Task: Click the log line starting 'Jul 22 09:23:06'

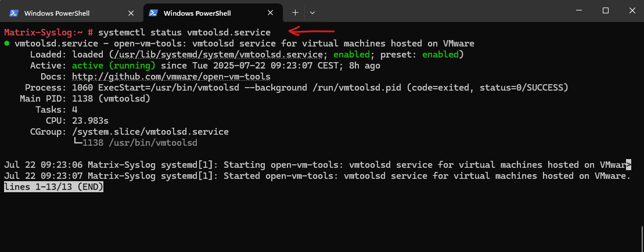Action: (318, 165)
